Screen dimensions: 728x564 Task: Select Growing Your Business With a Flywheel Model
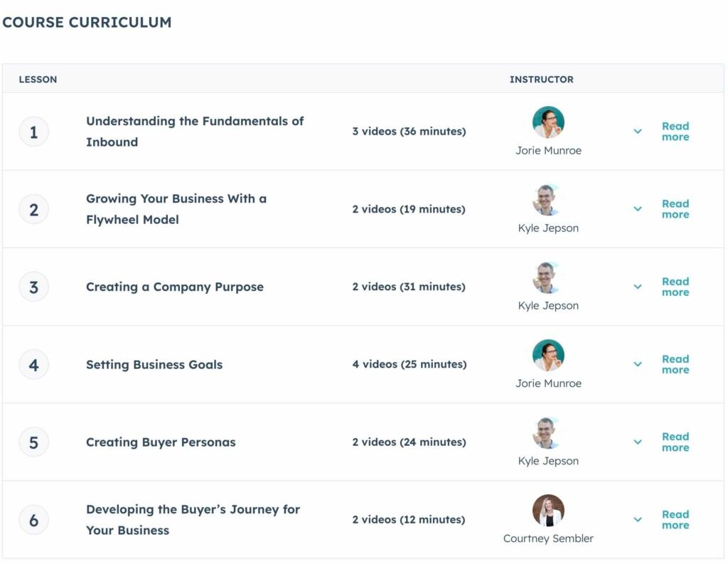tap(176, 209)
